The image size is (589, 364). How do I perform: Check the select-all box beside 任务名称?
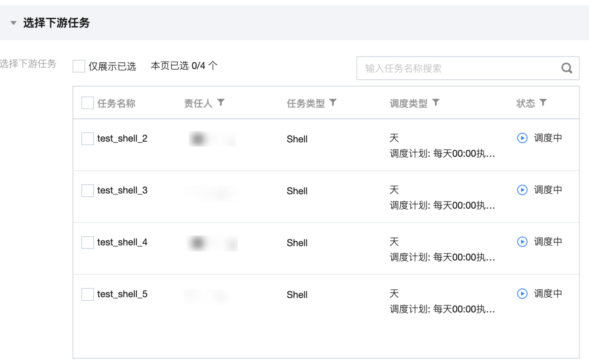(87, 103)
